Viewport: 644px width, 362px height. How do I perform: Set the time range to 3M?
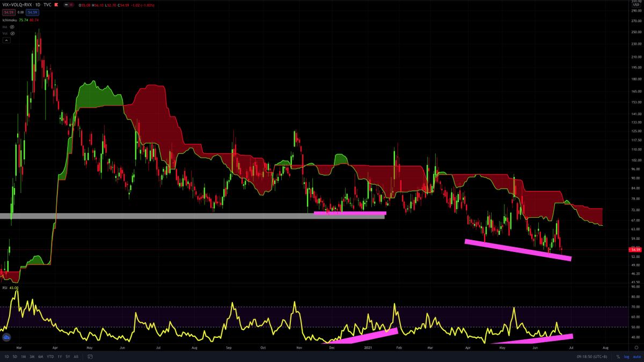pos(32,357)
